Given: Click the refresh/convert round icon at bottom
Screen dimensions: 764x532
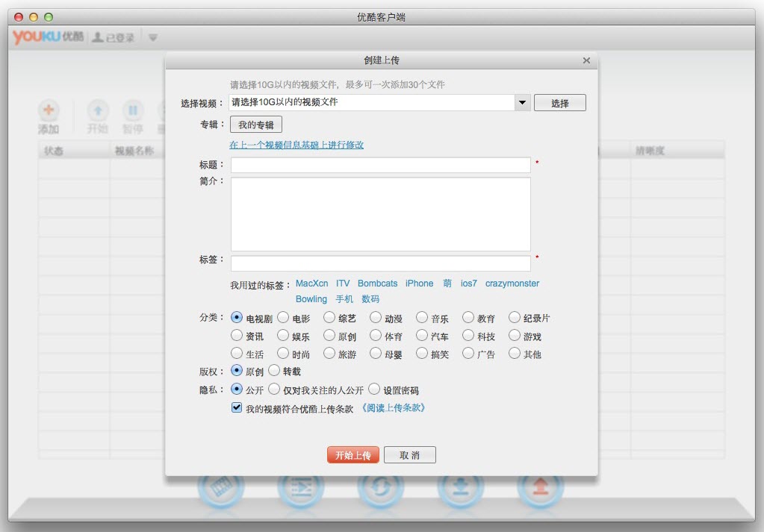Looking at the screenshot, I should coord(381,486).
